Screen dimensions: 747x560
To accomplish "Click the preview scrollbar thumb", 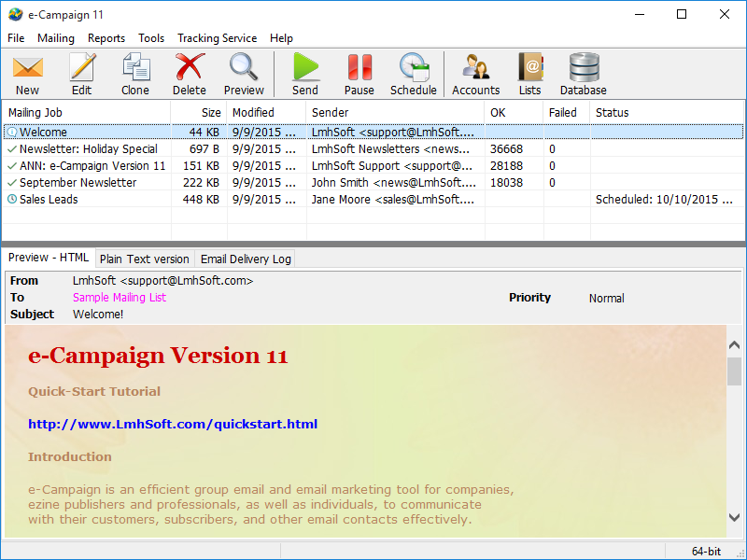I will tap(734, 371).
